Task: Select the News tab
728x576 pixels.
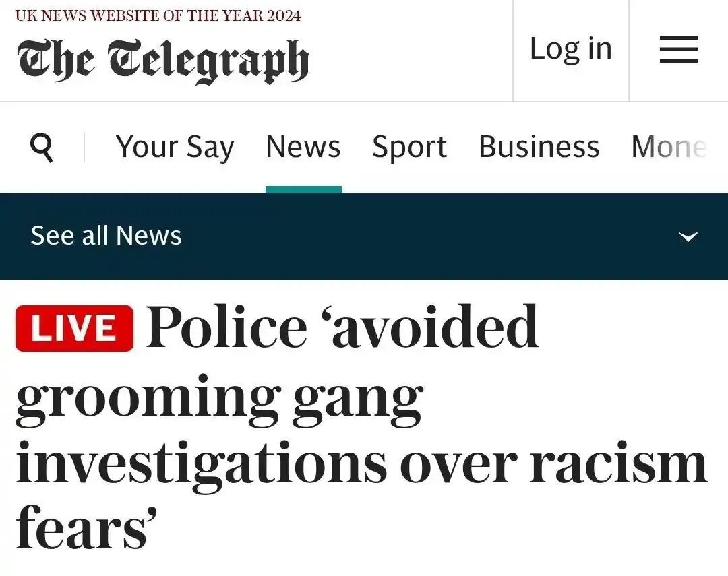Action: [x=303, y=147]
